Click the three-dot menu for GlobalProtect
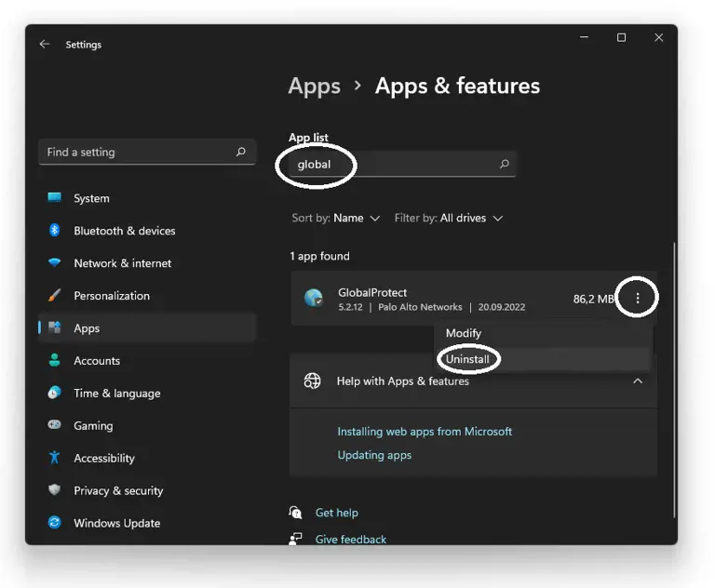This screenshot has width=715, height=588. pyautogui.click(x=638, y=299)
